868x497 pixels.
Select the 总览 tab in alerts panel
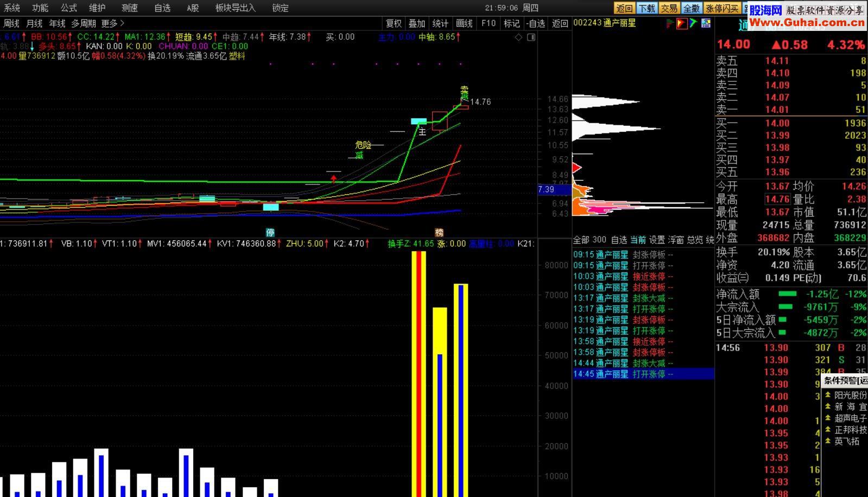[695, 239]
